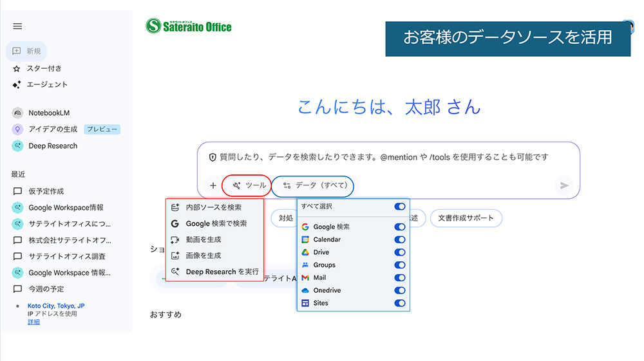Open Deep Research in the sidebar
Image resolution: width=644 pixels, height=361 pixels.
52,146
